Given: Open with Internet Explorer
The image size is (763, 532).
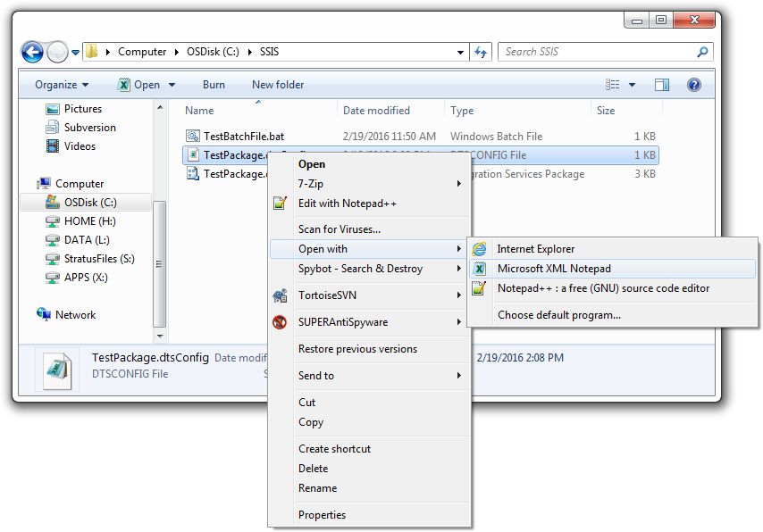Looking at the screenshot, I should 612,249.
